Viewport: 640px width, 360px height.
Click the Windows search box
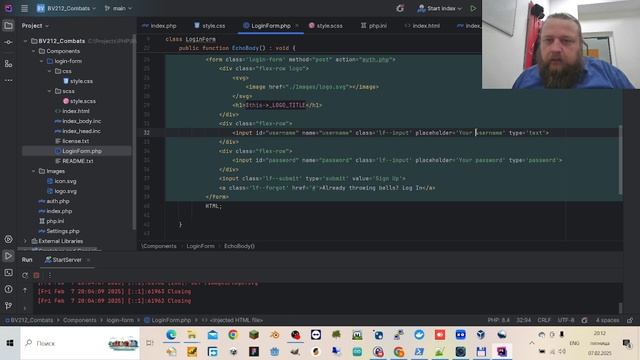click(x=80, y=343)
